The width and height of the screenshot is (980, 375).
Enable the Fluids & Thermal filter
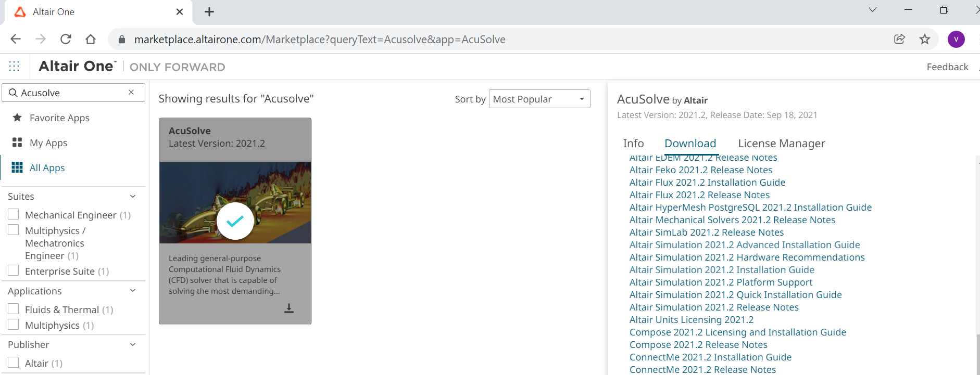coord(14,309)
